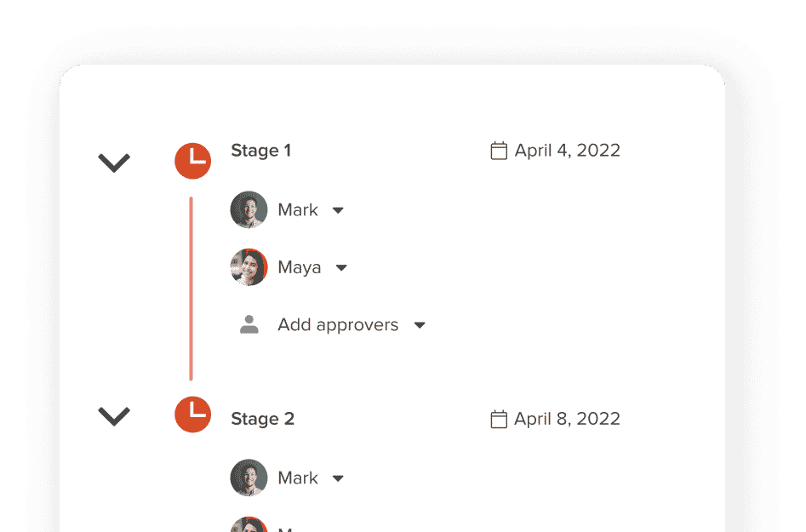Open the calendar icon beside April 4, 2022

[x=499, y=151]
